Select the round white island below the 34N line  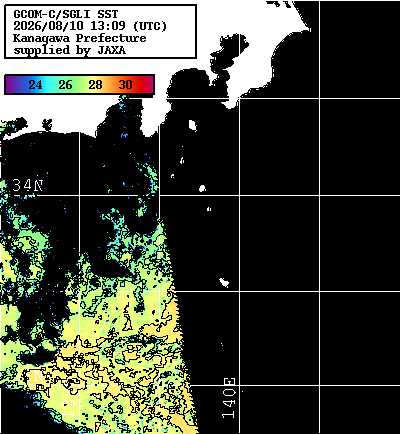[x=202, y=188]
